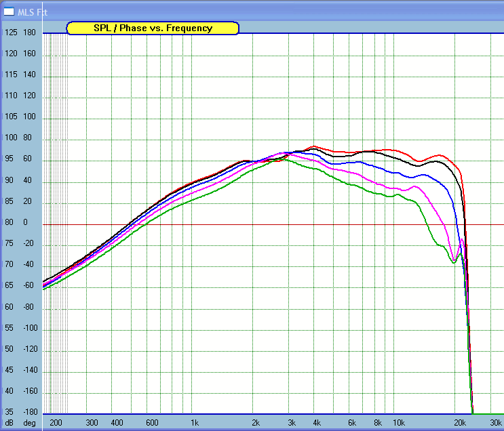Click the 200 frequency axis label

coord(56,423)
